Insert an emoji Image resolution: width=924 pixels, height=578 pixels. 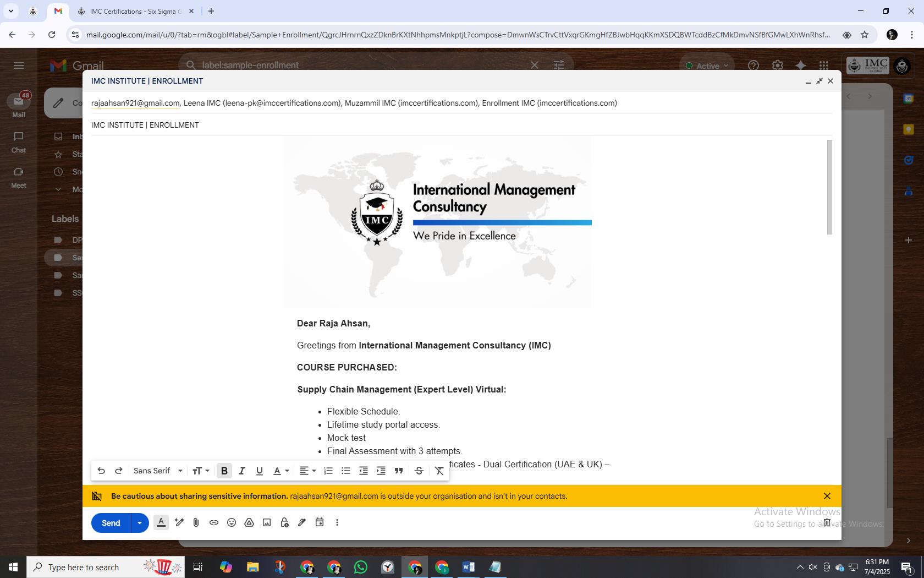(x=232, y=522)
